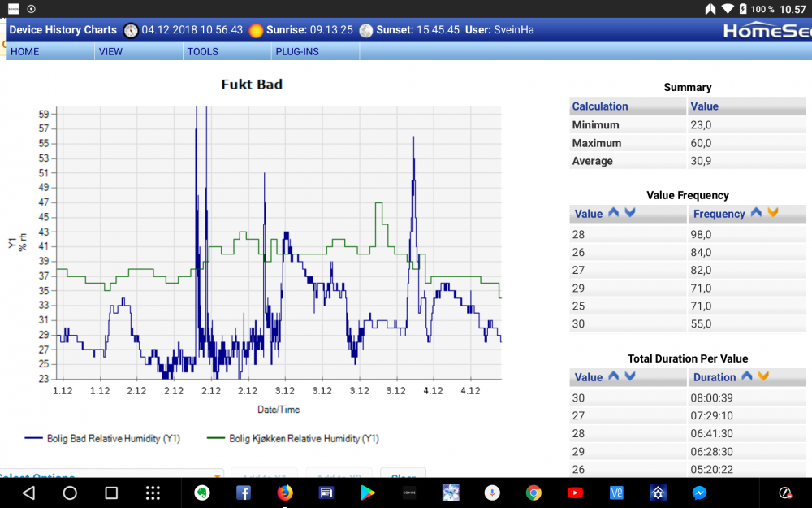The width and height of the screenshot is (812, 508).
Task: Click the HomeSeer logo
Action: (x=766, y=31)
